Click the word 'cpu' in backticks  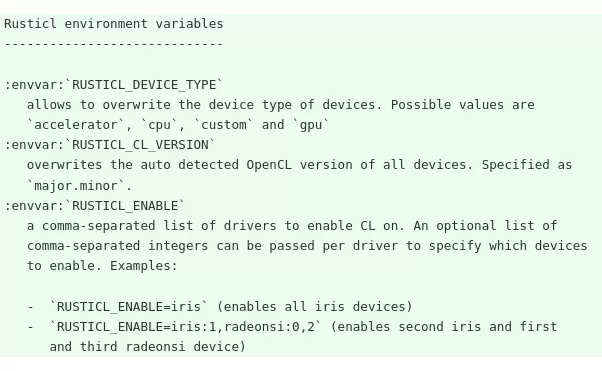pyautogui.click(x=159, y=125)
